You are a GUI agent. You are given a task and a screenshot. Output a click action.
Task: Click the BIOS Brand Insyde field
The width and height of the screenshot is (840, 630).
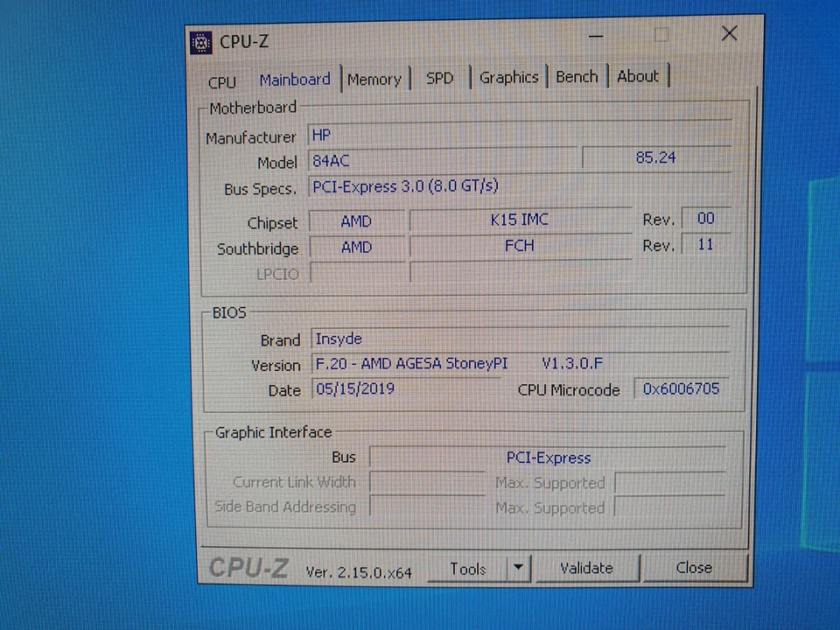pos(520,339)
